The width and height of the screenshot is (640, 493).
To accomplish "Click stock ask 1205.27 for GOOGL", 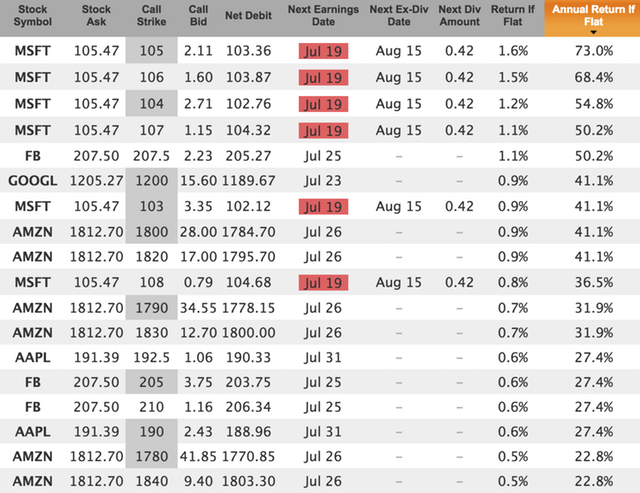I will tap(96, 181).
